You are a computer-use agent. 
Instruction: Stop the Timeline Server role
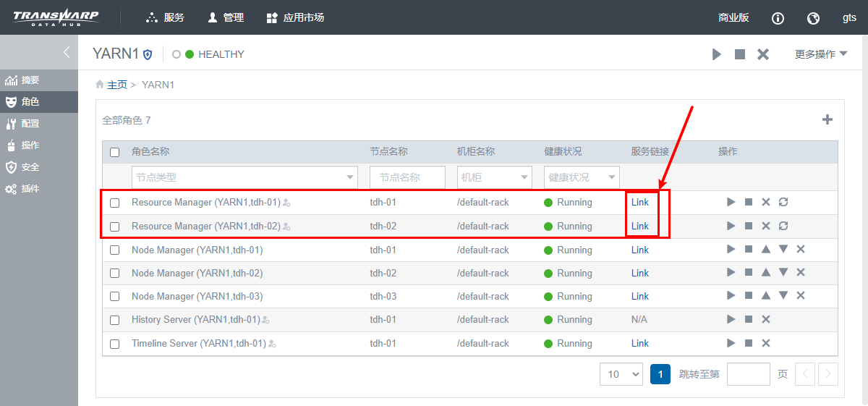tap(749, 343)
